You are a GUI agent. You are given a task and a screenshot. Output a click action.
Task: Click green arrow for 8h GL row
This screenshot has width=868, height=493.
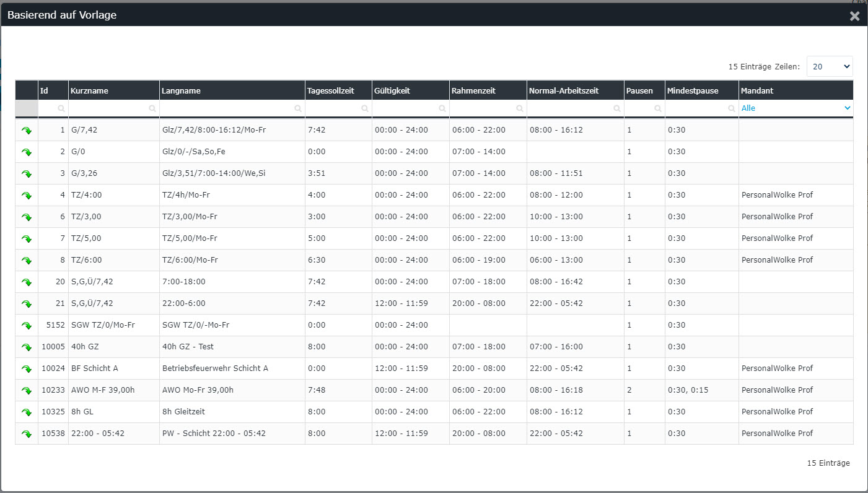(x=27, y=412)
